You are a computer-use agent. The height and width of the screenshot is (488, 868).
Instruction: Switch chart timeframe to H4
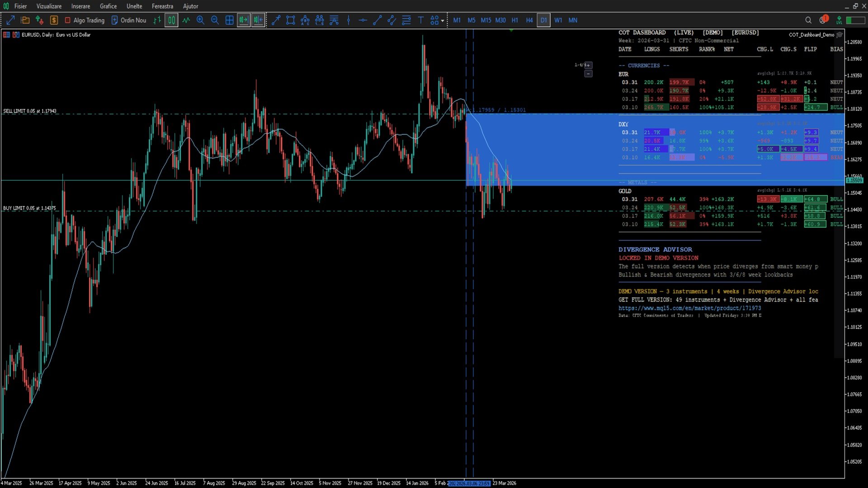pos(529,20)
